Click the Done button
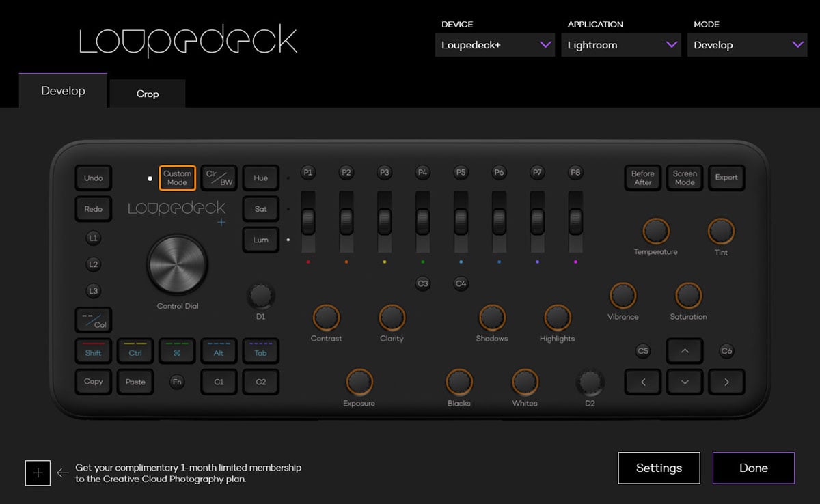The width and height of the screenshot is (820, 504). click(754, 468)
